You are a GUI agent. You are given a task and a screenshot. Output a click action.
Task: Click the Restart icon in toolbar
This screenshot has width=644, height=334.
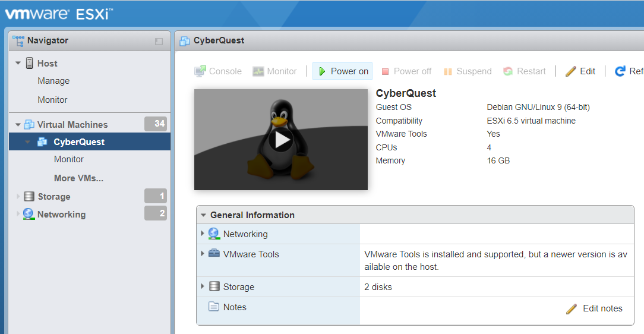[x=508, y=71]
